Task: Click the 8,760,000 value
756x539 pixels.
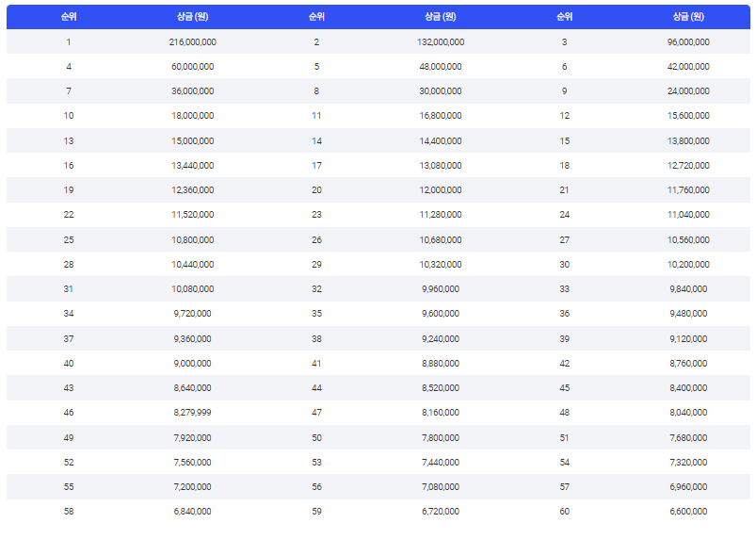Action: point(688,364)
